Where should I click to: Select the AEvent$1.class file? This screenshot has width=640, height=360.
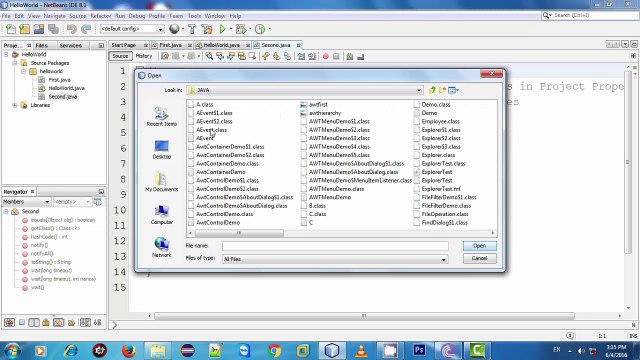[214, 113]
